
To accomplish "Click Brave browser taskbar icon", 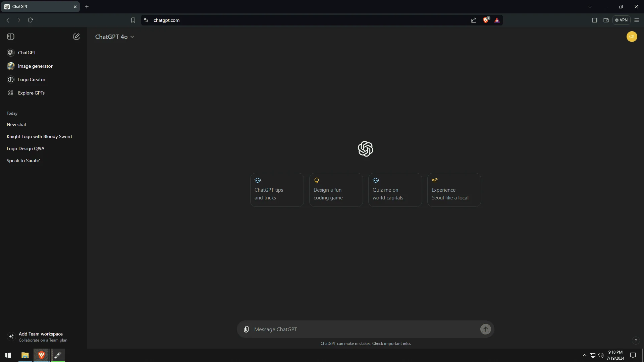I will pos(42,355).
